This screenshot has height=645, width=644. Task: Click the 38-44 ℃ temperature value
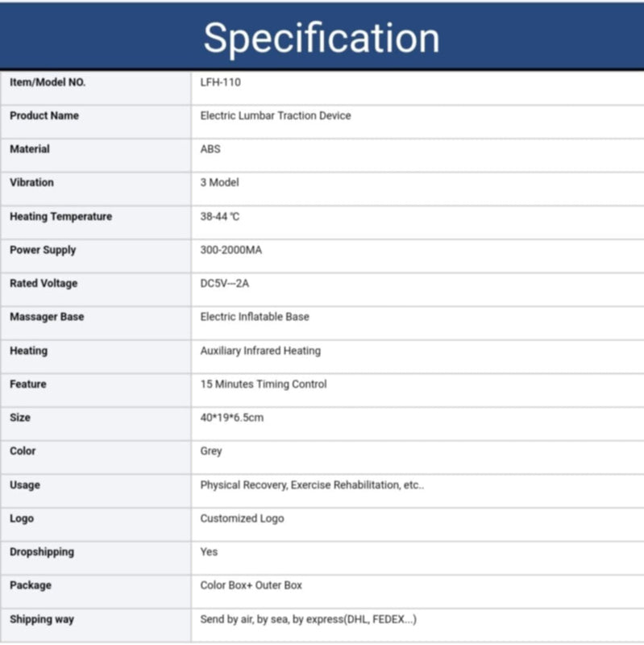(219, 217)
